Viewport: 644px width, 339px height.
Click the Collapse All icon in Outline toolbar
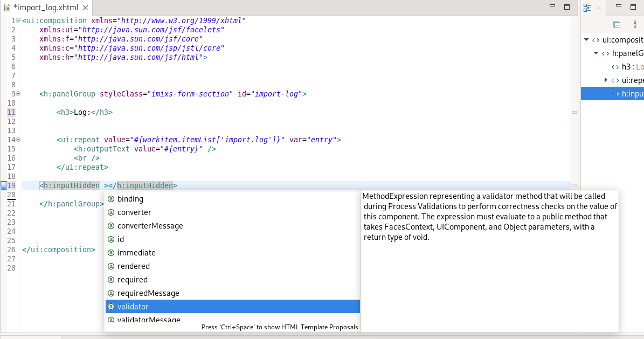tap(615, 25)
